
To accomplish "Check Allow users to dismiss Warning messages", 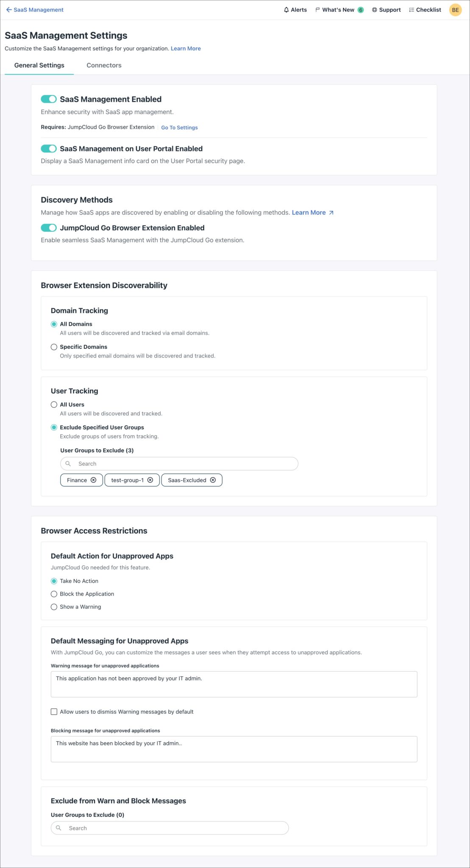I will coord(54,712).
